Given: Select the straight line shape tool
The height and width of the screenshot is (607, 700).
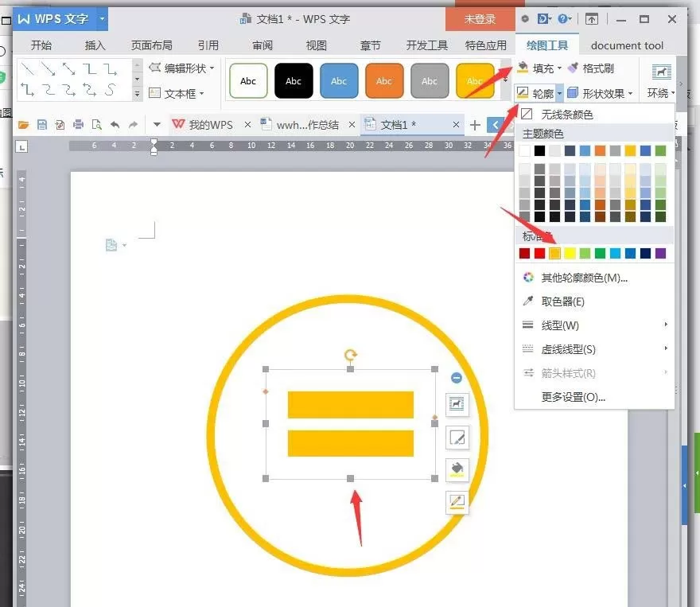Looking at the screenshot, I should pos(28,68).
